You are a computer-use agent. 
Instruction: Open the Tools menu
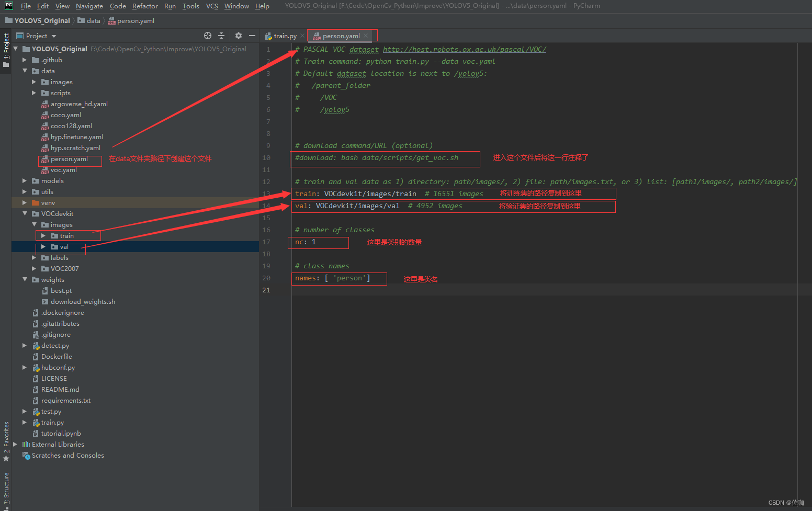tap(191, 6)
